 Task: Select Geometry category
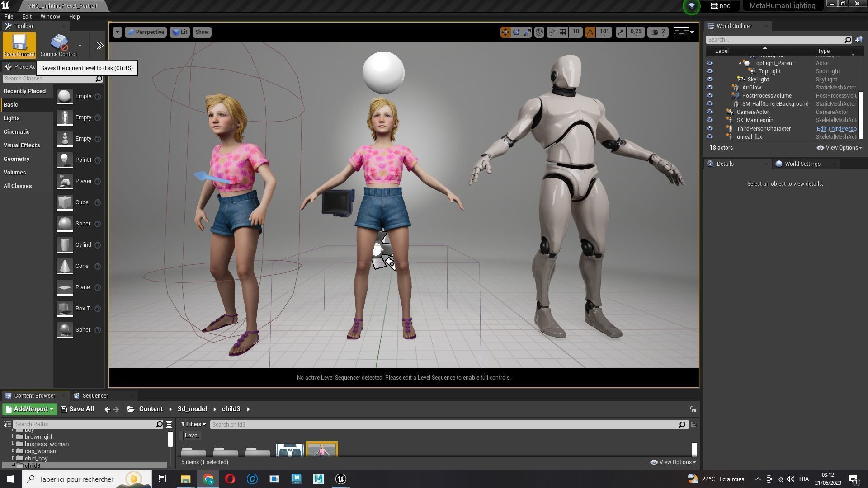pyautogui.click(x=17, y=159)
